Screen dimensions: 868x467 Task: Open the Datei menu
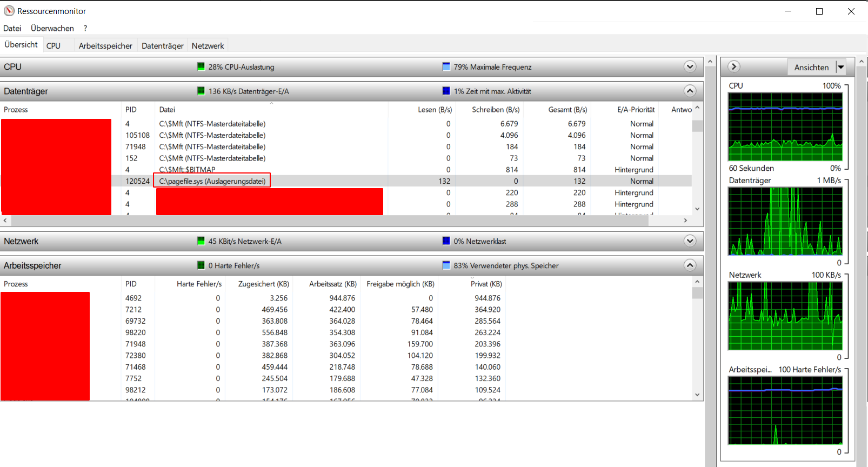[12, 28]
